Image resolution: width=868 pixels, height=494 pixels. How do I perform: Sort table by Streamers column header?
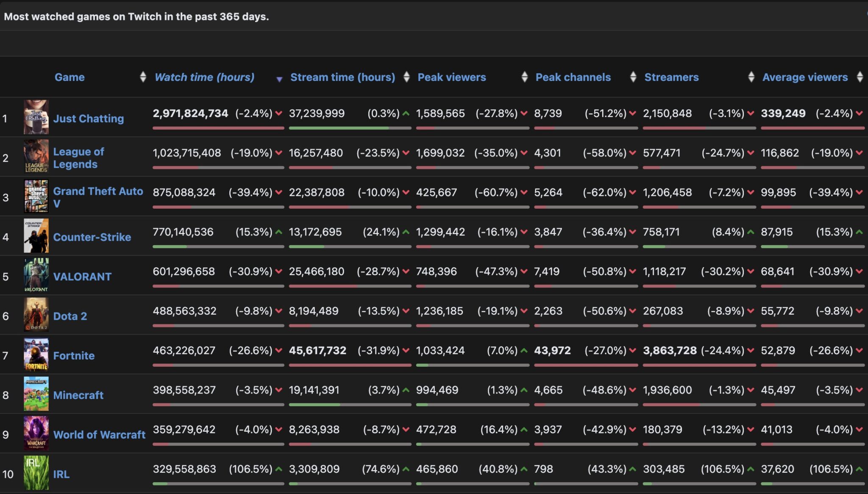pos(671,77)
